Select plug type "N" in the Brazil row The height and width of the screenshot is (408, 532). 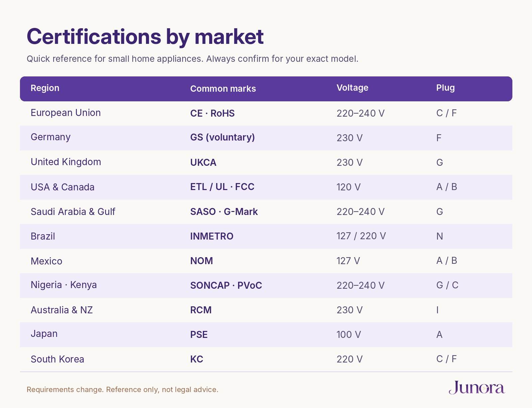[x=440, y=236]
